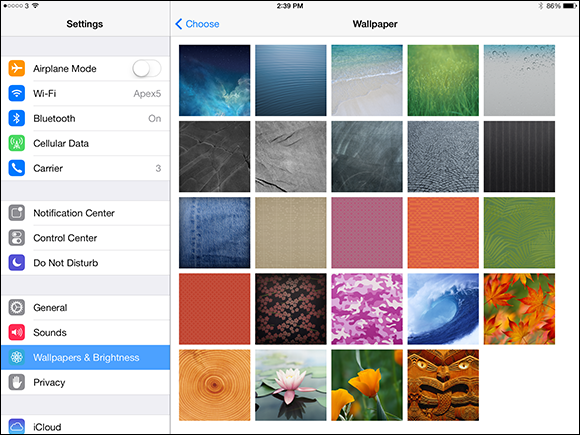Open Wi-Fi settings via its blue icon
580x435 pixels.
click(17, 93)
